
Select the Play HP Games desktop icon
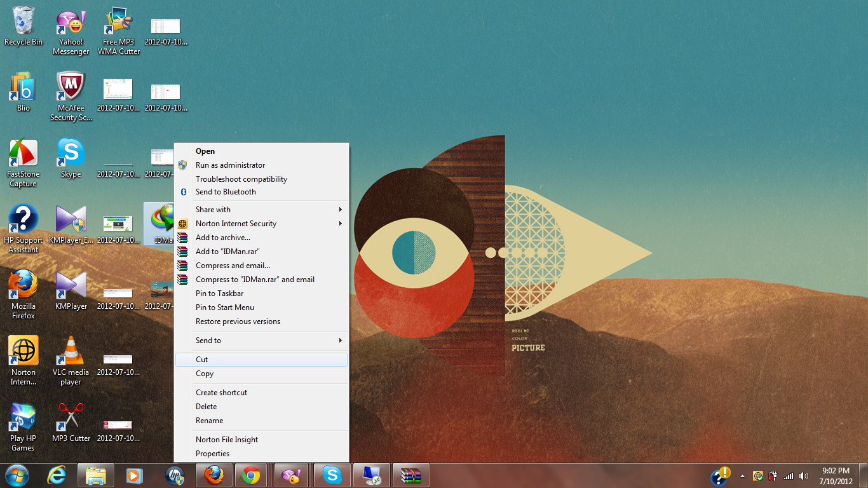(24, 428)
